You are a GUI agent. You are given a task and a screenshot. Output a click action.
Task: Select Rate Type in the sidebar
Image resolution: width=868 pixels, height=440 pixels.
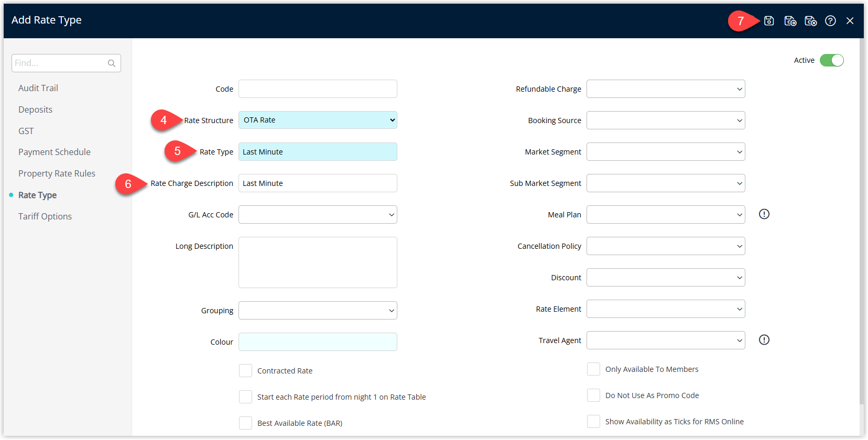(37, 195)
